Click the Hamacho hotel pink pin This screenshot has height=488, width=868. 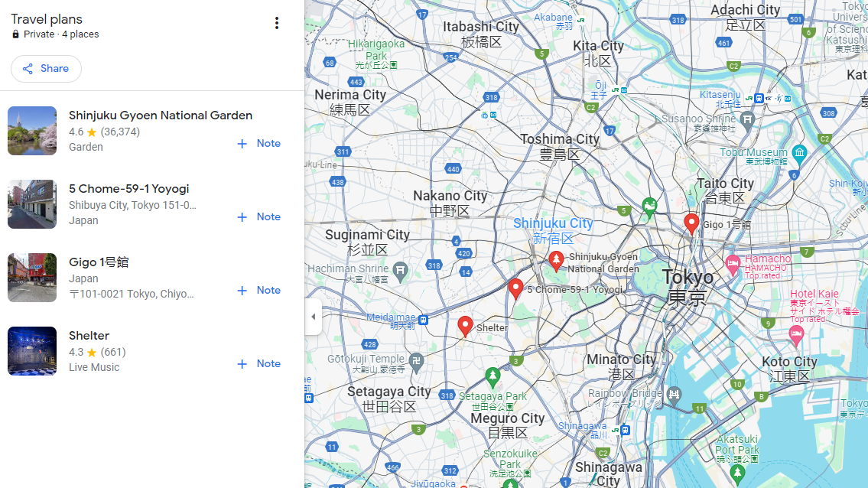coord(733,265)
